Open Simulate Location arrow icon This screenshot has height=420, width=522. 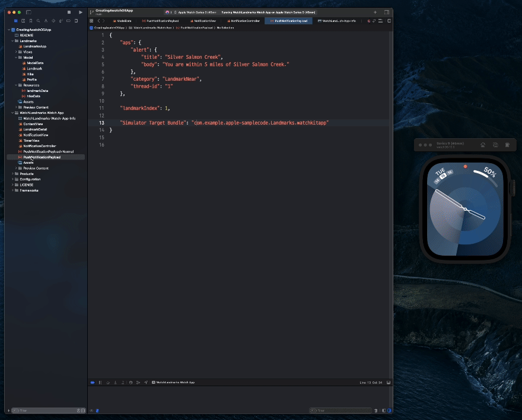tap(146, 383)
